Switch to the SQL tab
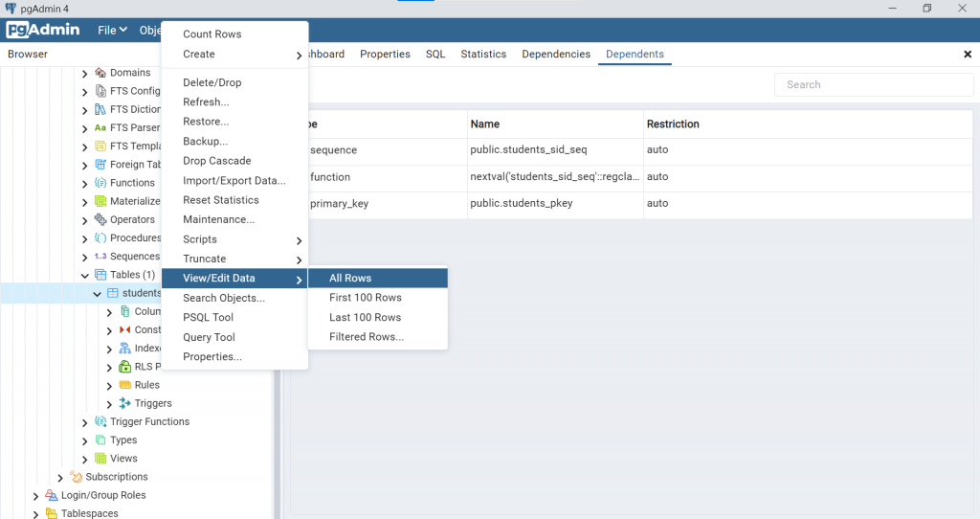This screenshot has height=519, width=980. pyautogui.click(x=435, y=54)
